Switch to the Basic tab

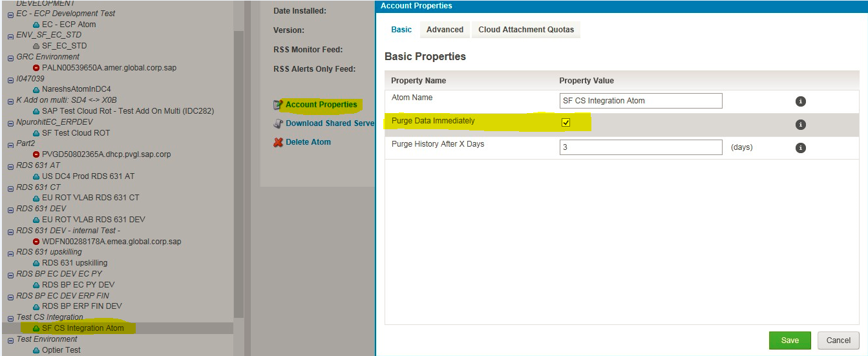[401, 30]
